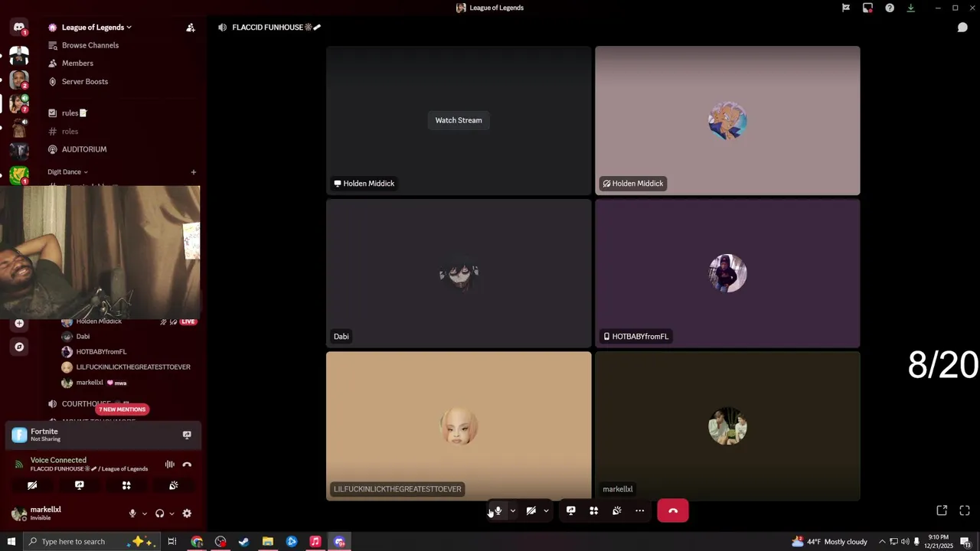Viewport: 980px width, 551px height.
Task: Turn on camera from the sidebar voice panel
Action: (x=32, y=485)
